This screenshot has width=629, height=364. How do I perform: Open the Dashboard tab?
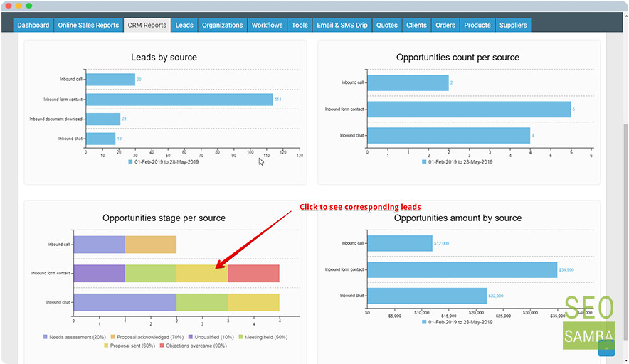33,26
